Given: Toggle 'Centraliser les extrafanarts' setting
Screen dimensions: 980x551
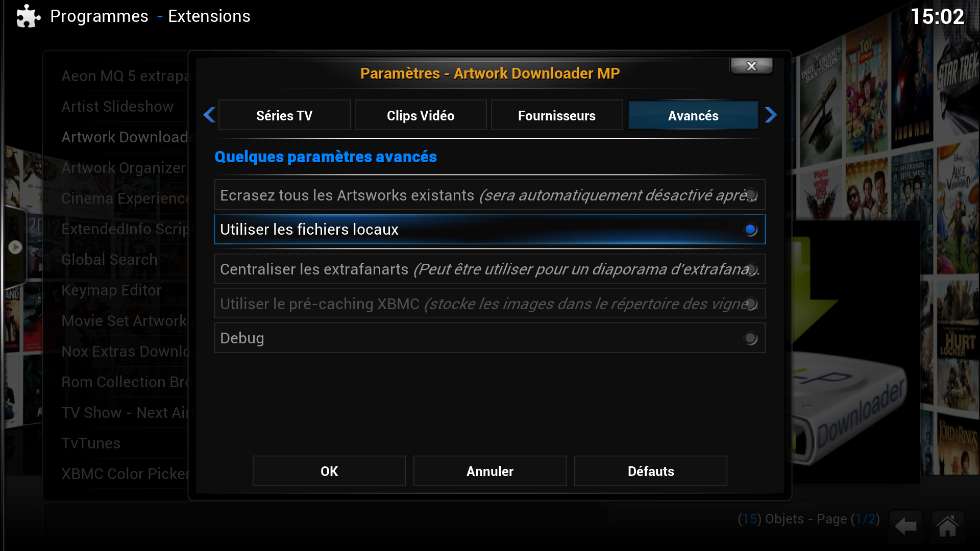Looking at the screenshot, I should point(750,269).
